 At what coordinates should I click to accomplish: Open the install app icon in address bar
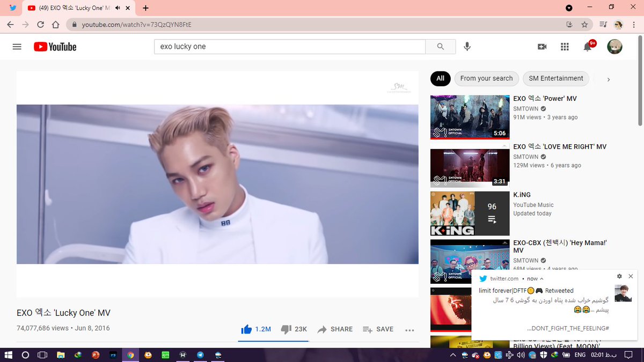pos(570,25)
